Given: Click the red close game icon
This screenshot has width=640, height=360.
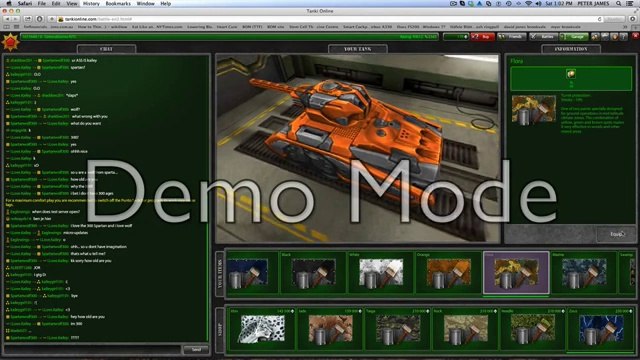Looking at the screenshot, I should (x=635, y=37).
